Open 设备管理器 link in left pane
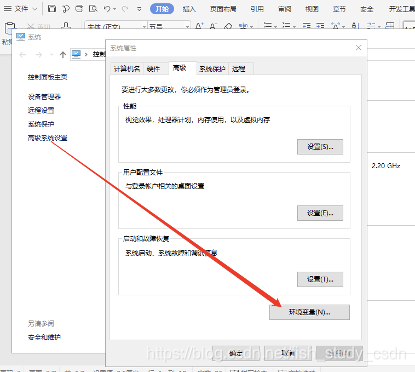The height and width of the screenshot is (372, 415). point(44,97)
